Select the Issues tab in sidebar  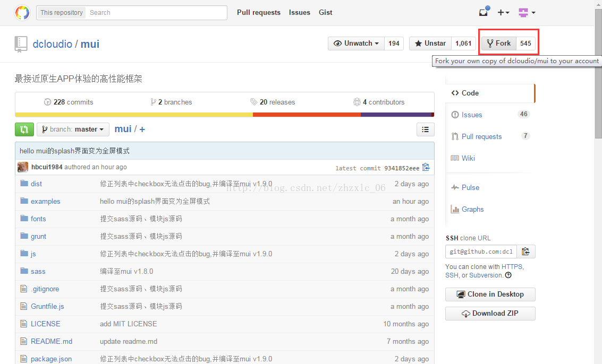pyautogui.click(x=490, y=115)
